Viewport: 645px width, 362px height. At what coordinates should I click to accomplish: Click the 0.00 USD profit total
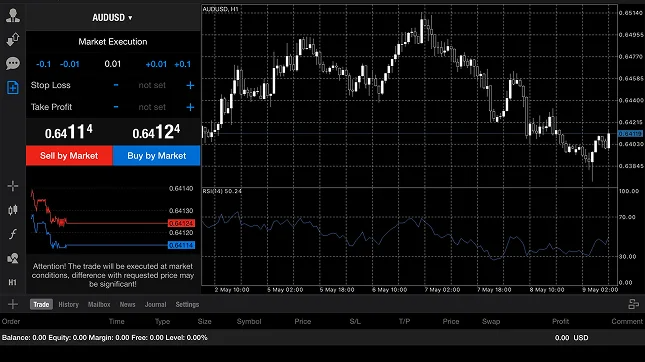click(x=571, y=338)
